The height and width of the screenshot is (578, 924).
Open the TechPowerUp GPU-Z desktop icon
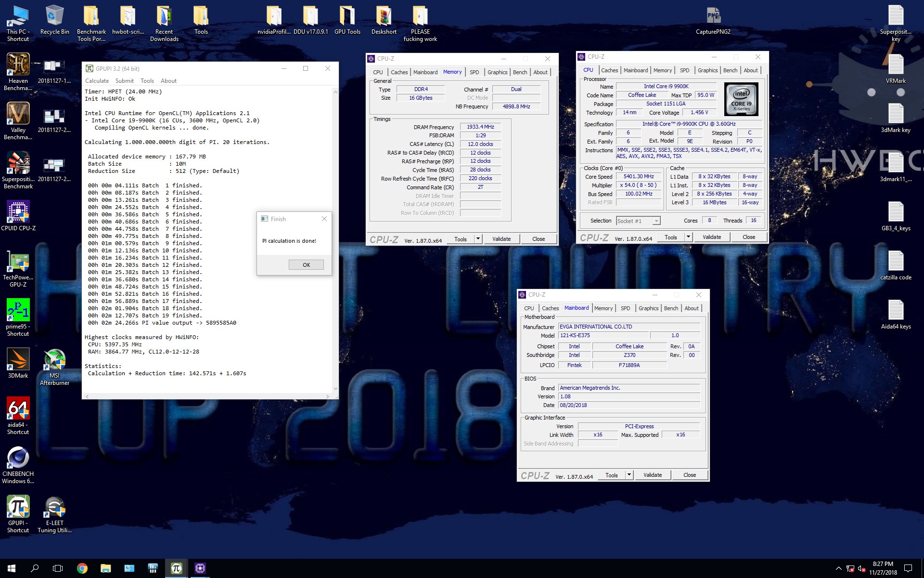point(18,268)
